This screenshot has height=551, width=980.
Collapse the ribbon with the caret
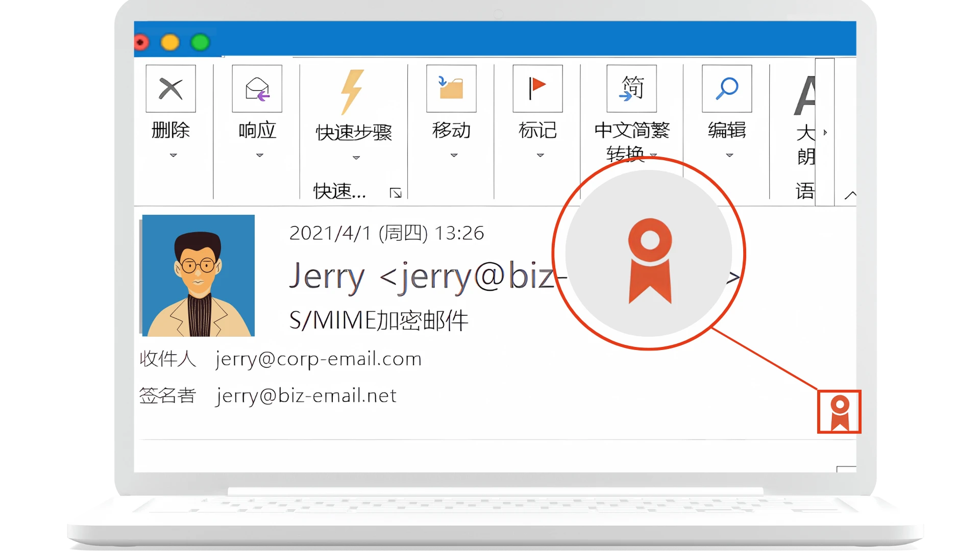point(850,195)
